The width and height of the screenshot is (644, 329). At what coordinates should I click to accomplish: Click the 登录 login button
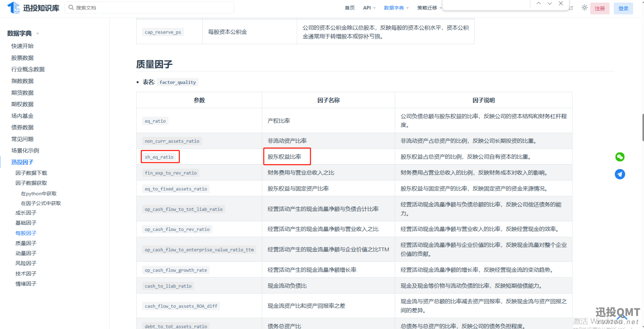click(x=623, y=8)
